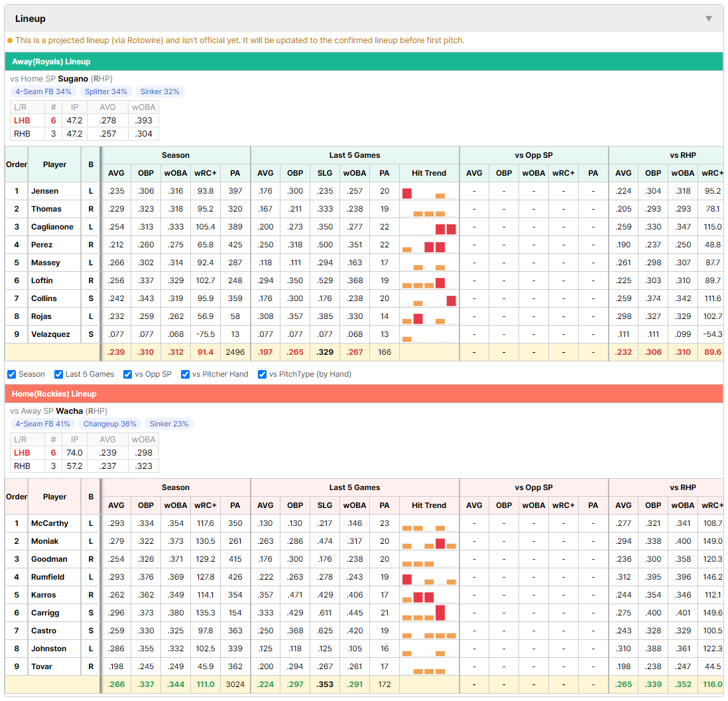Screen dimensions: 728x701
Task: Select the 4-Seam FB 34% pitch tag
Action: [43, 92]
